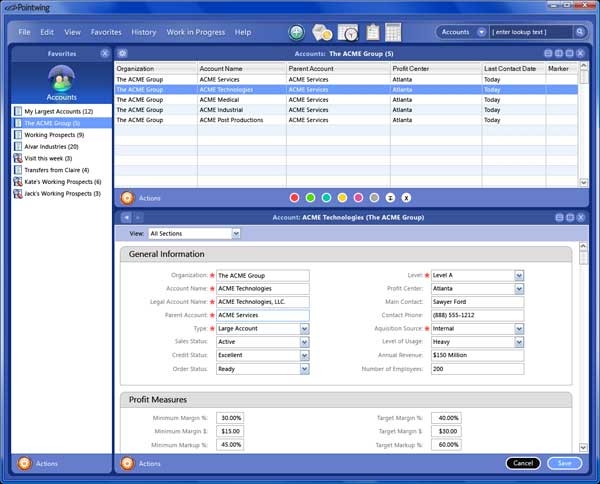Click the gear icon on accounts list header

click(x=122, y=52)
